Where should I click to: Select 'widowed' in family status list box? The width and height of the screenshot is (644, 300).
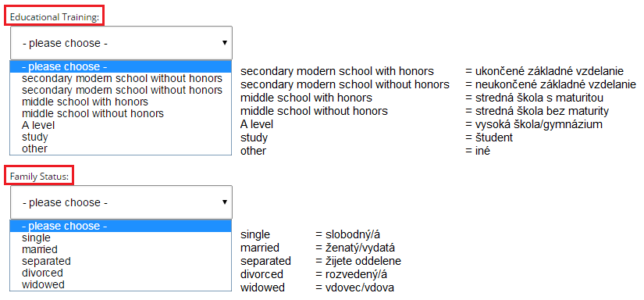pyautogui.click(x=121, y=284)
